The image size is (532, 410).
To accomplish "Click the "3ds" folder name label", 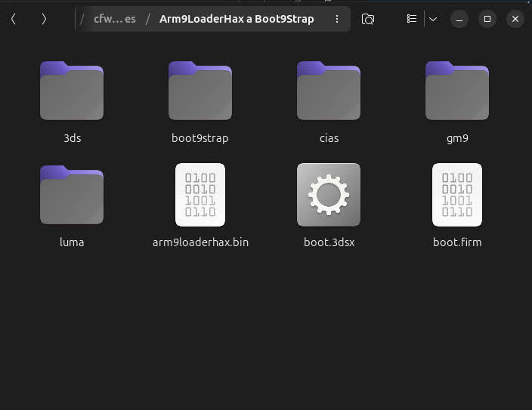I will tap(73, 138).
